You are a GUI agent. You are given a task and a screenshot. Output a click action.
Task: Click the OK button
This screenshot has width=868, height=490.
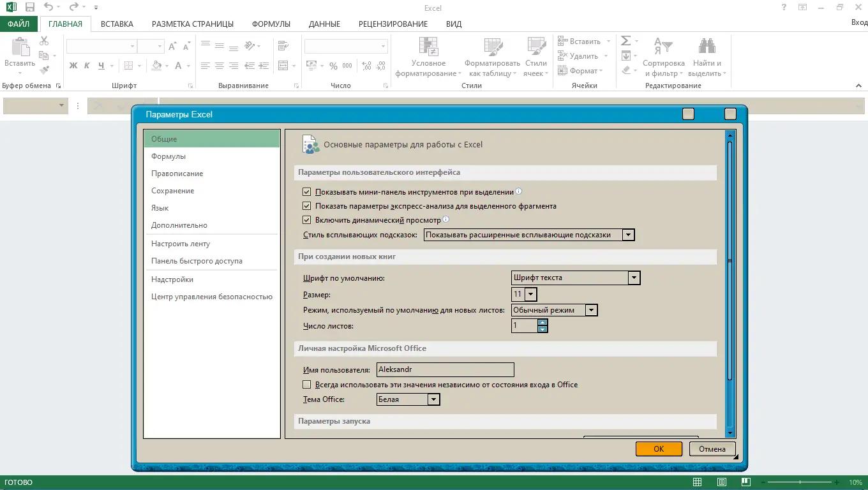click(659, 449)
